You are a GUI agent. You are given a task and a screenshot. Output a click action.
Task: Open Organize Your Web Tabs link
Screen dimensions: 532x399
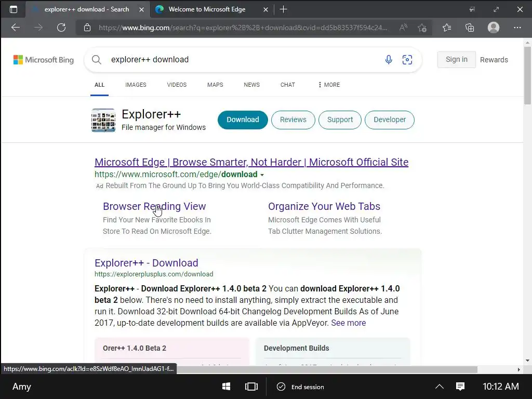(x=324, y=206)
